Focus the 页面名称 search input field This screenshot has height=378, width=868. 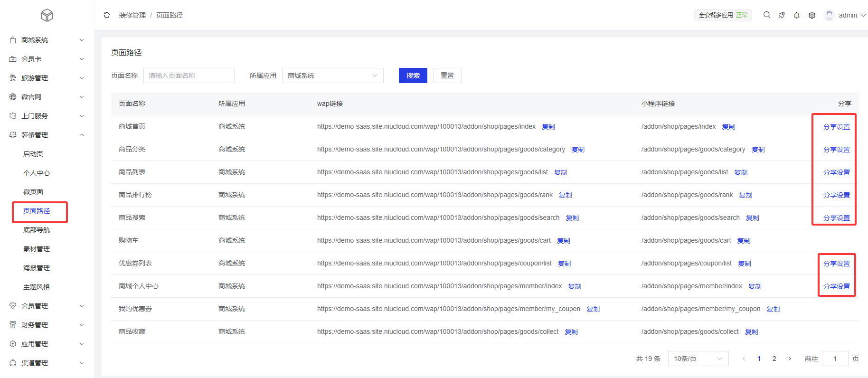tap(189, 76)
